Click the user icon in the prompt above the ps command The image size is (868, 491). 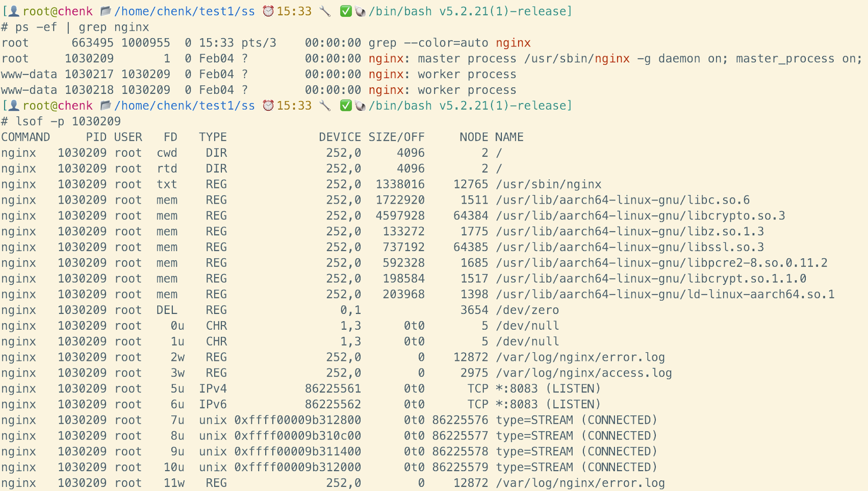click(x=14, y=11)
